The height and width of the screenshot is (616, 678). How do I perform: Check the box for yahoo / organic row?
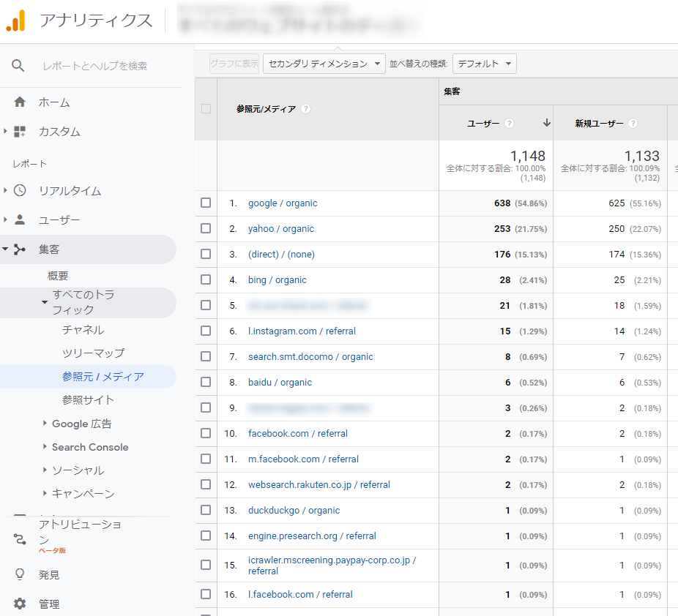tap(206, 228)
